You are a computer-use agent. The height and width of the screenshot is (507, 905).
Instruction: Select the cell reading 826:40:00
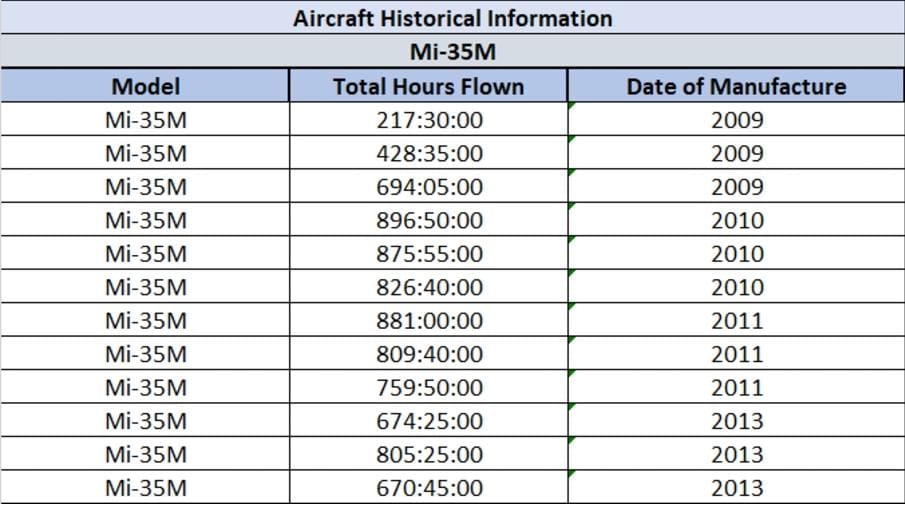pos(428,287)
